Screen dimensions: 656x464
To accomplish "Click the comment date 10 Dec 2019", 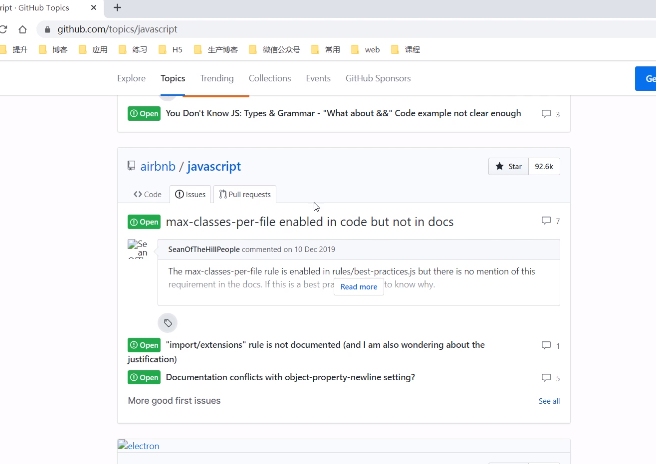I will click(315, 249).
